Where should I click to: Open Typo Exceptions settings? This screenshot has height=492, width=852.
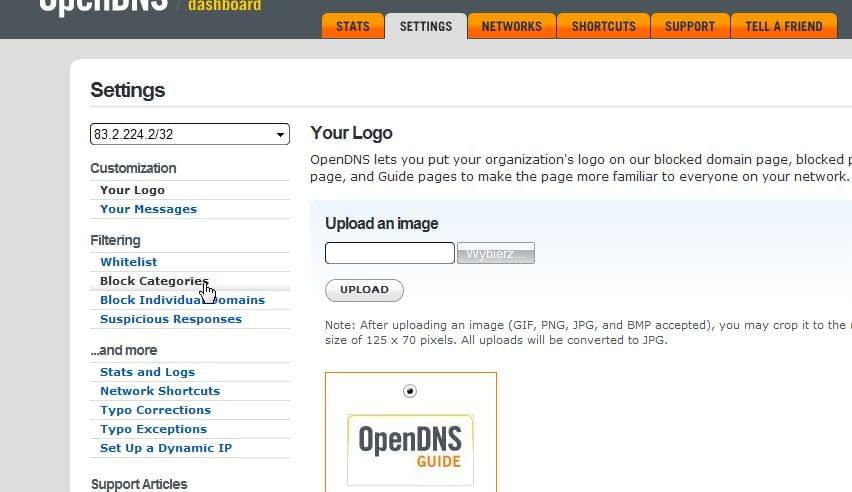153,429
